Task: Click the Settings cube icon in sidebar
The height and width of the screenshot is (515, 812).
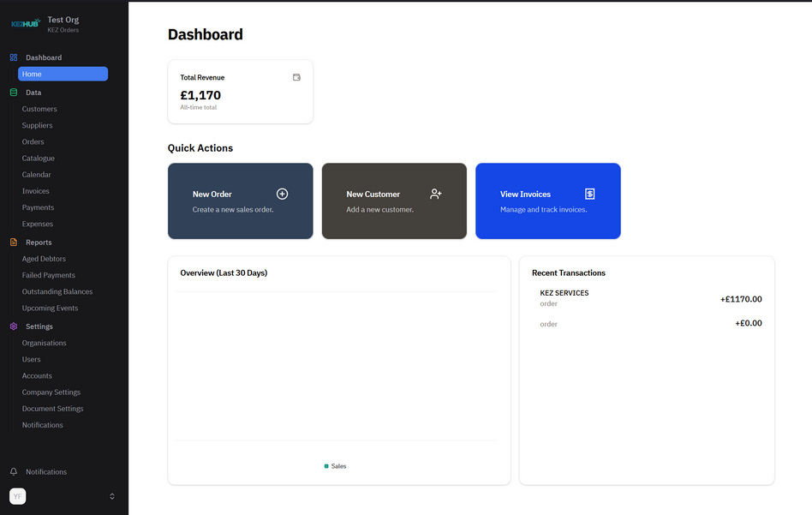Action: pyautogui.click(x=14, y=326)
